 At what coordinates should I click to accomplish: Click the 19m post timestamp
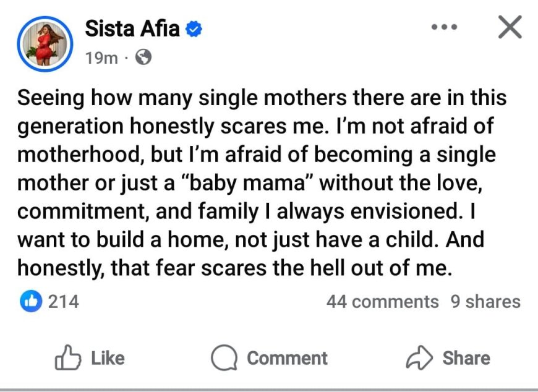(x=101, y=58)
